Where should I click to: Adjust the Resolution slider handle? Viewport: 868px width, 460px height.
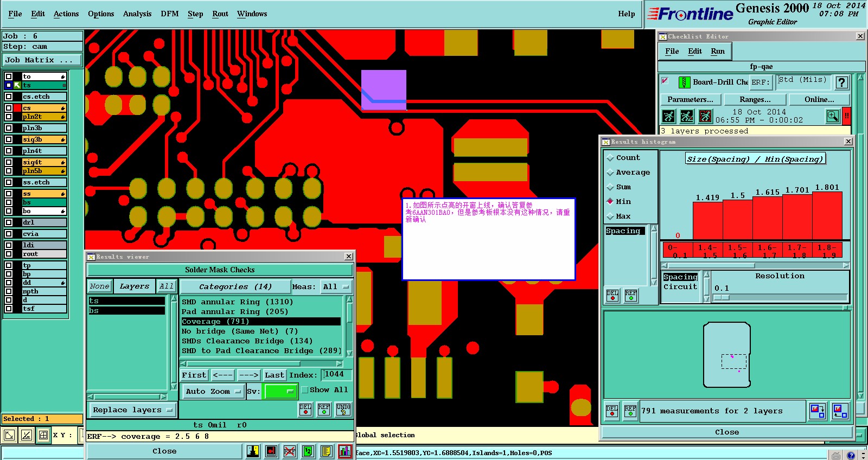(x=722, y=297)
